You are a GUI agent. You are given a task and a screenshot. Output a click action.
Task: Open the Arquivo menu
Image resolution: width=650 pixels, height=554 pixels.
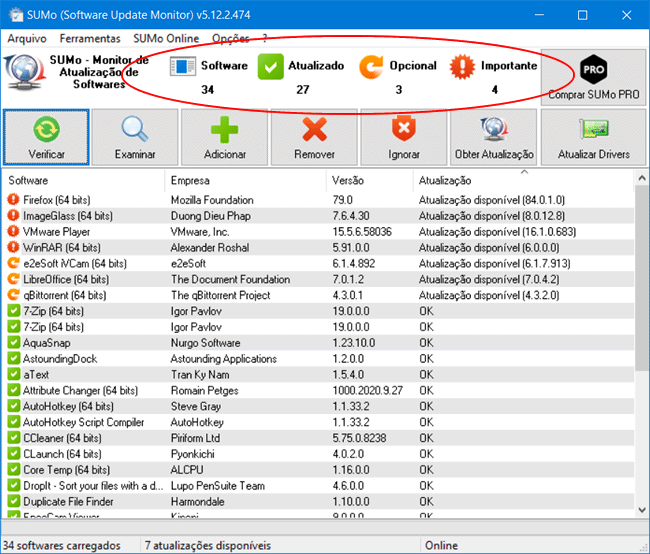(27, 37)
